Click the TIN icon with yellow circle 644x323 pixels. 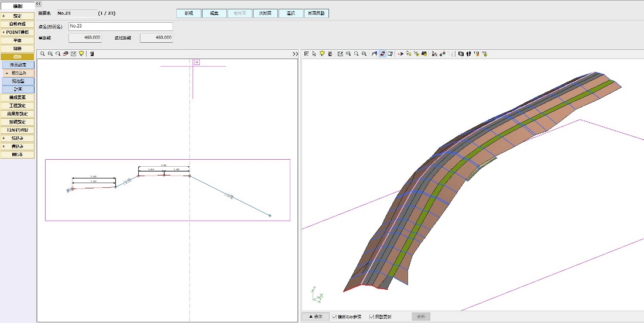pyautogui.click(x=484, y=54)
